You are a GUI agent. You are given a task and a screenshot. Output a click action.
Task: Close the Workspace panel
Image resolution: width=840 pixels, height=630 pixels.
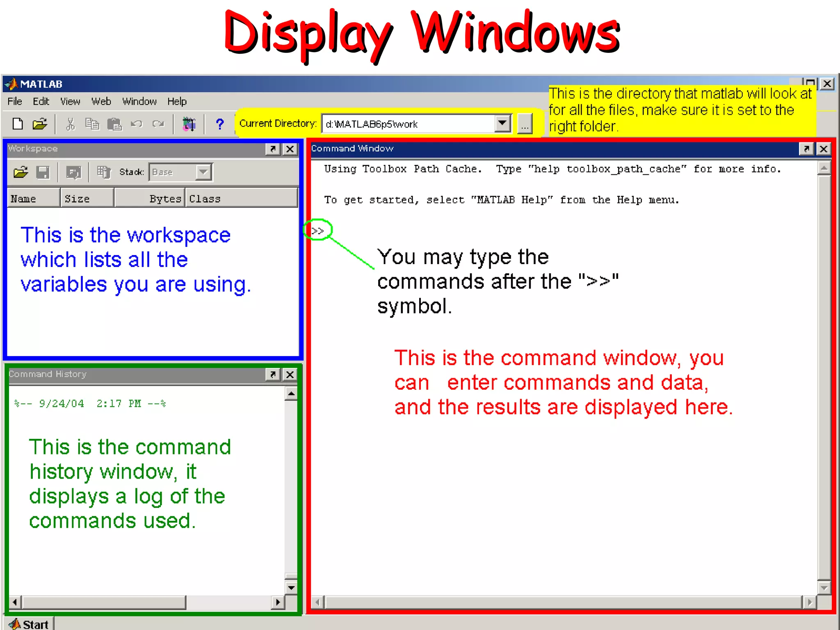pyautogui.click(x=290, y=149)
